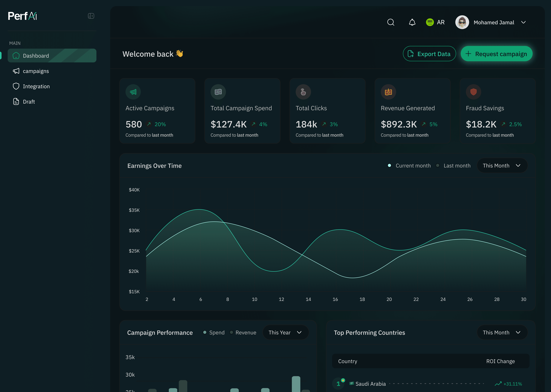Click the campaigns megaphone icon in sidebar
This screenshot has height=392, width=551.
pyautogui.click(x=16, y=71)
